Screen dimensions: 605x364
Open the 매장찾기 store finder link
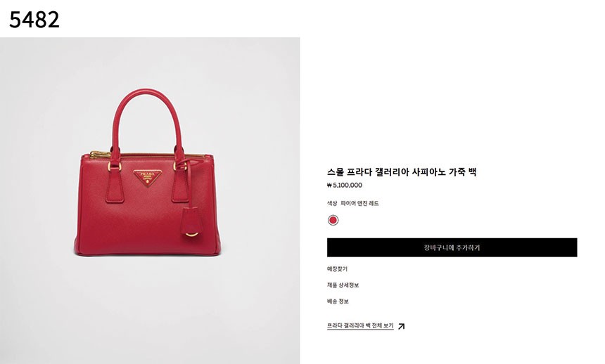337,268
